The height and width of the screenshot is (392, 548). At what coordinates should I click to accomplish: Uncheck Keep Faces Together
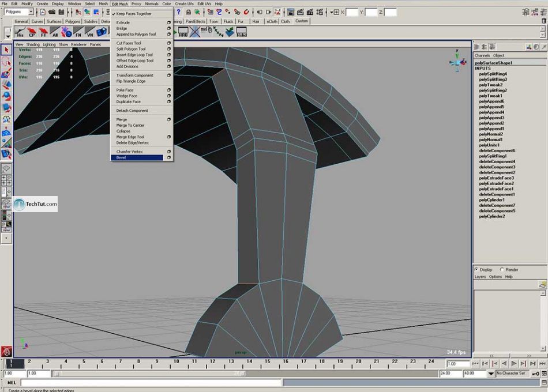click(134, 14)
